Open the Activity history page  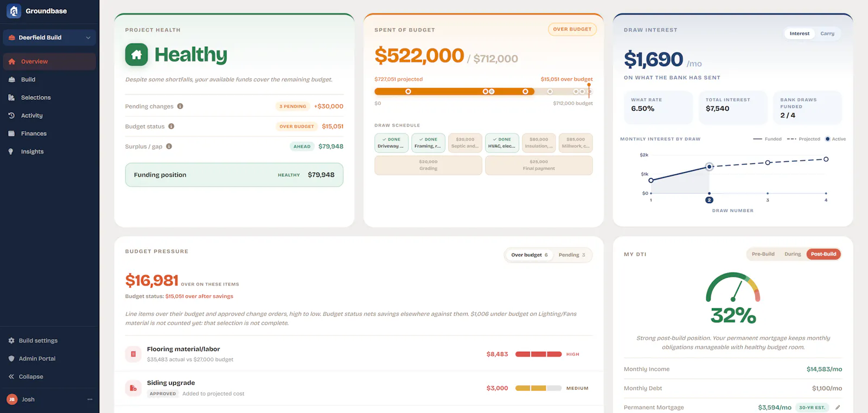click(49, 116)
